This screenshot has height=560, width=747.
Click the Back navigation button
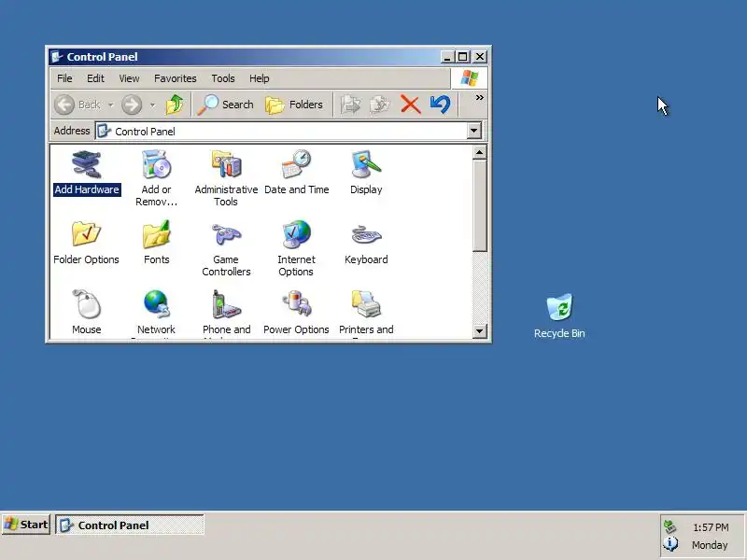[78, 105]
